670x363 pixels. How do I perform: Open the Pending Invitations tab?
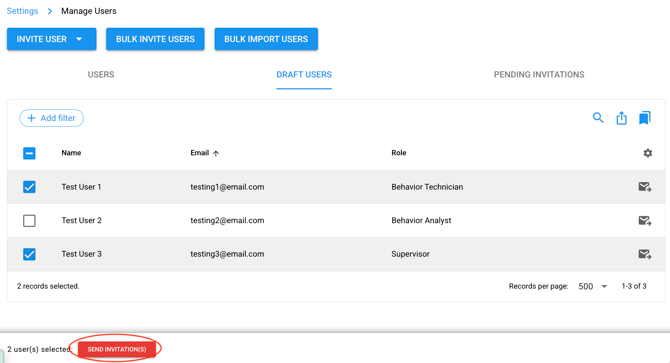click(539, 74)
